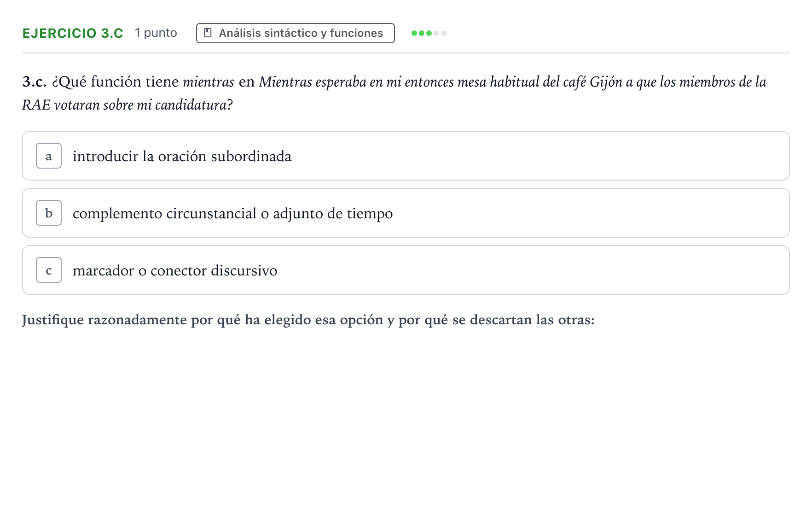Click the book icon in the topic tag
Screen dimensions: 812x515
pos(208,33)
